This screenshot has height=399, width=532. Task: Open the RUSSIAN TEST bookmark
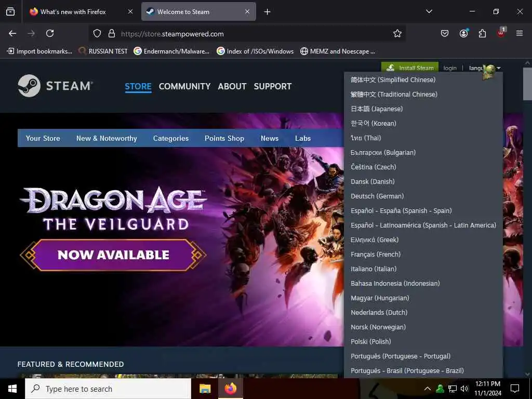[x=103, y=51]
